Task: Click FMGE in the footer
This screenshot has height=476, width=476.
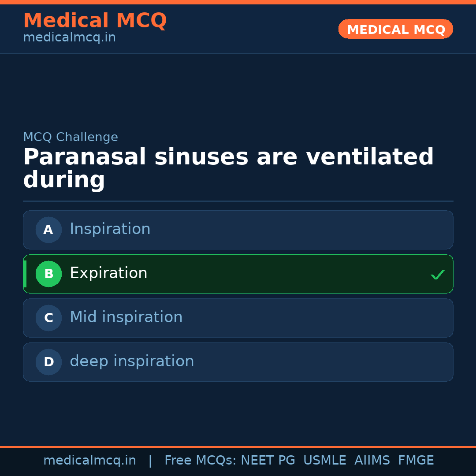Action: click(416, 461)
